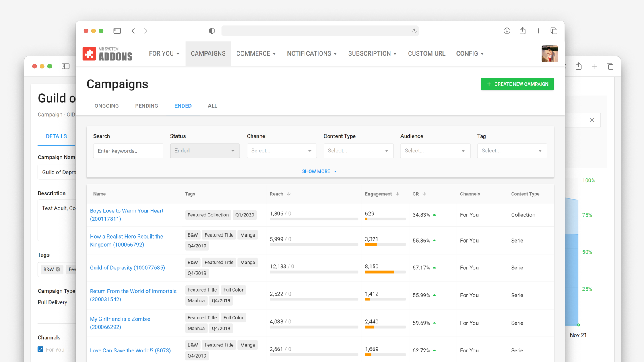Image resolution: width=644 pixels, height=362 pixels.
Task: Toggle the For You channel checkbox
Action: (41, 349)
